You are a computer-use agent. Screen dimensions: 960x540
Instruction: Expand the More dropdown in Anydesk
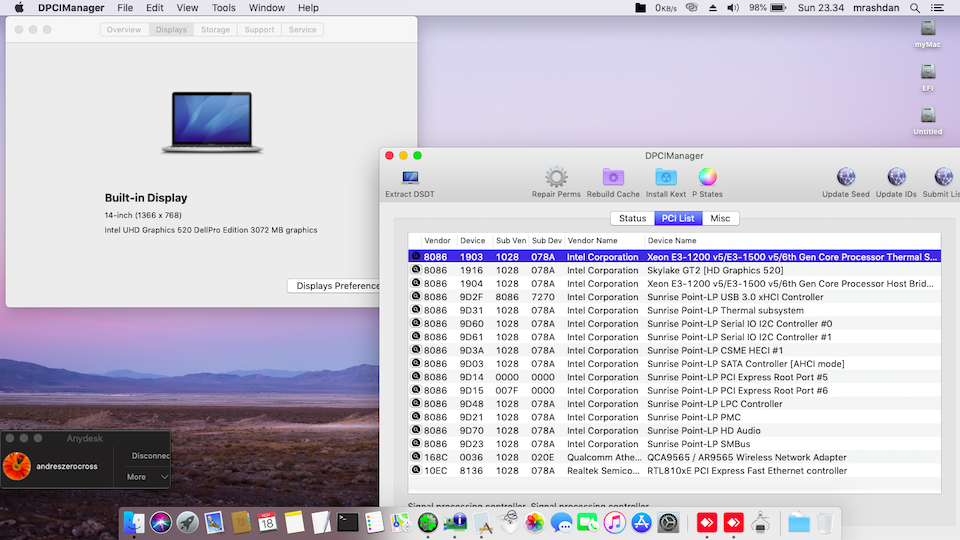pos(147,477)
